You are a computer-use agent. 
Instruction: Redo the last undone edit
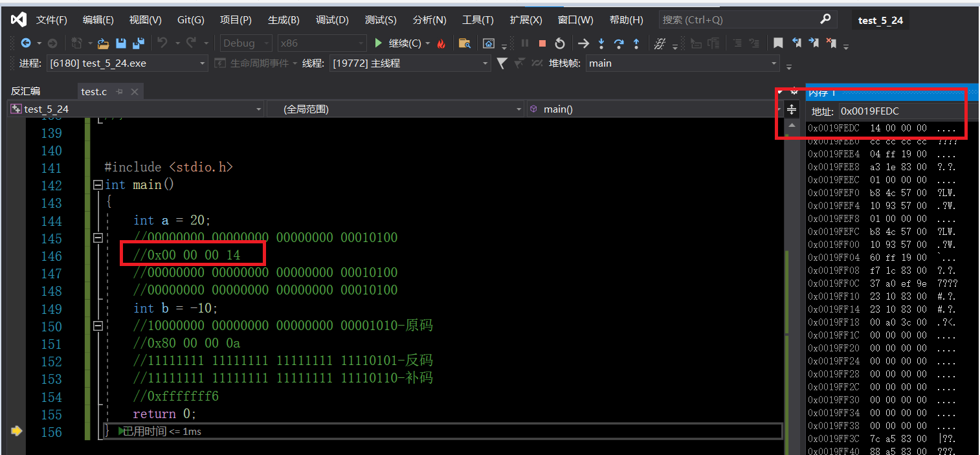click(192, 43)
